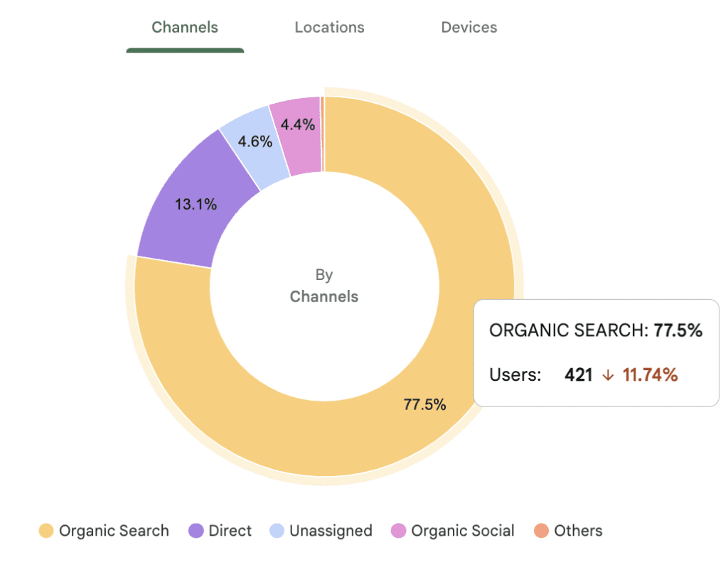The height and width of the screenshot is (567, 728).
Task: Click the purple Direct legend dot
Action: (196, 531)
